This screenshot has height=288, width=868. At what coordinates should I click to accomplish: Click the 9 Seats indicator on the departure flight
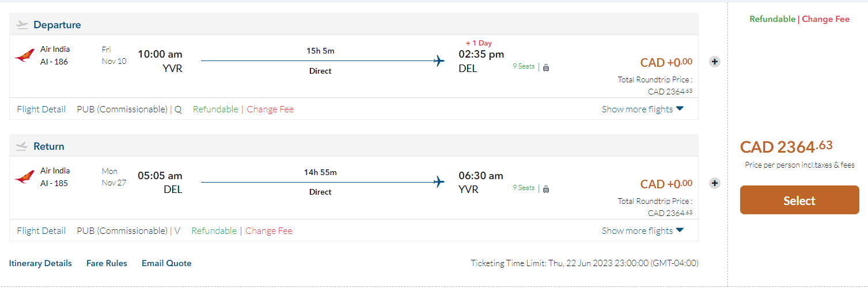click(x=524, y=66)
